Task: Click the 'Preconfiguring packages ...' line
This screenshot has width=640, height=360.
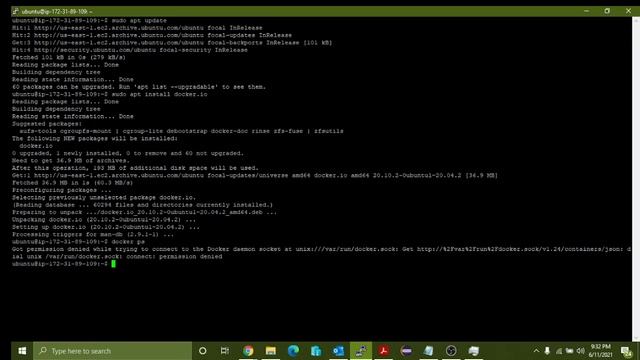Action: [61, 190]
